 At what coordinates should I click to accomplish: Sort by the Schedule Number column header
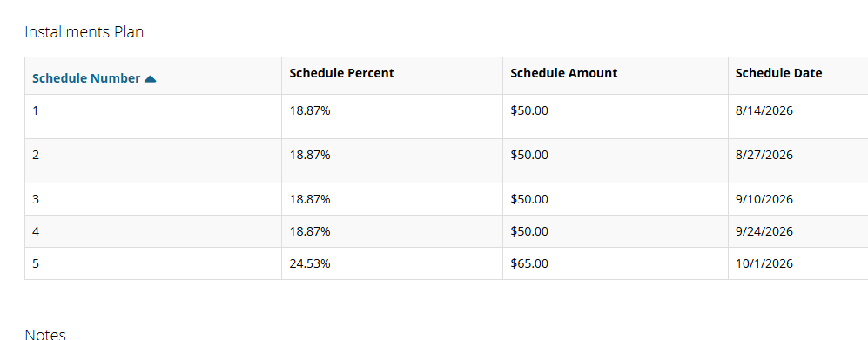(86, 78)
